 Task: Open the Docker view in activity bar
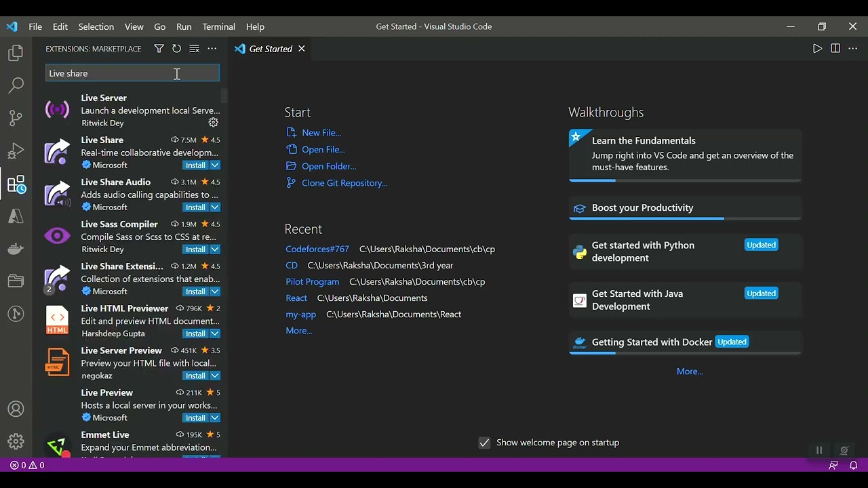16,249
